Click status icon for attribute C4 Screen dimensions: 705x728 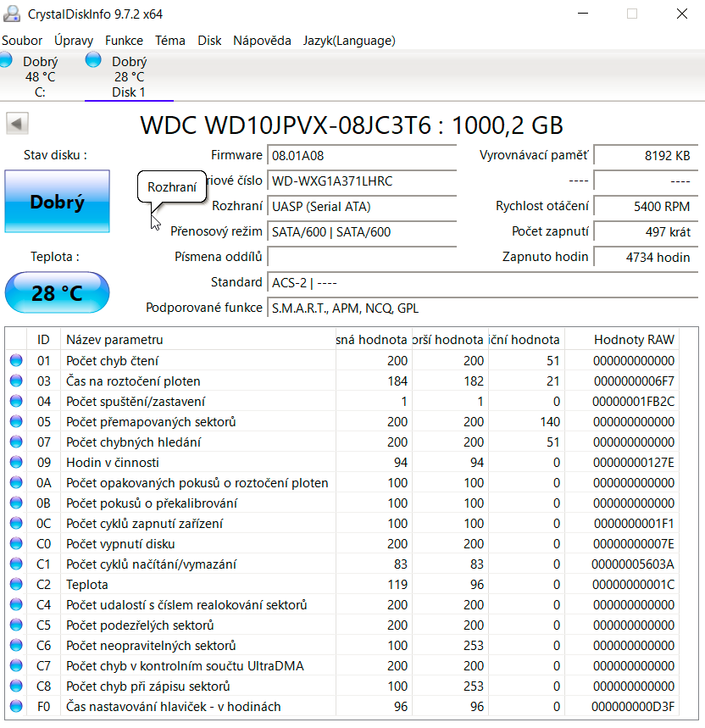coord(16,604)
